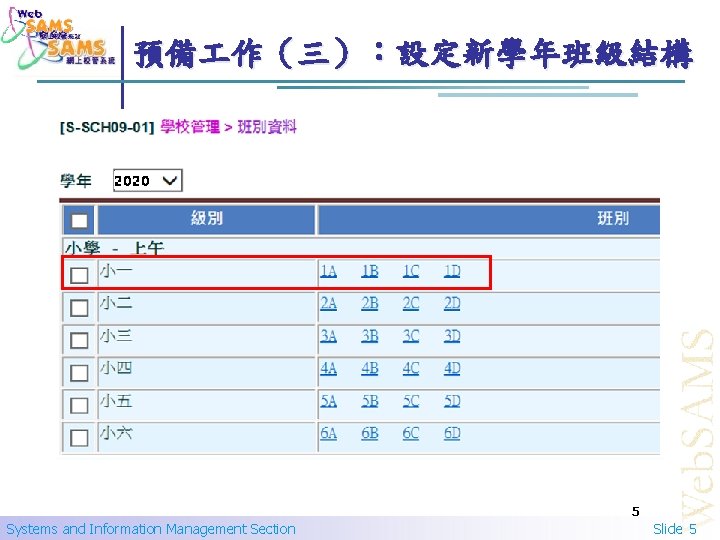
Task: Click the 班別資料 breadcrumb
Action: (x=267, y=127)
